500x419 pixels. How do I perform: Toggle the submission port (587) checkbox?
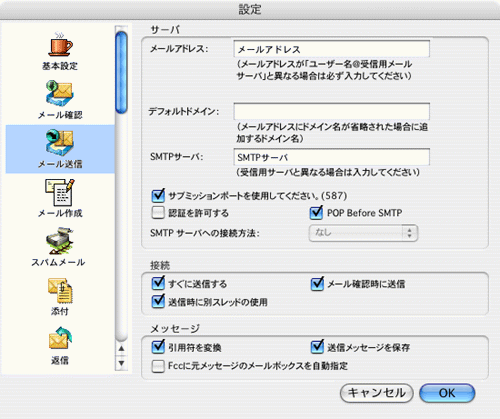158,196
